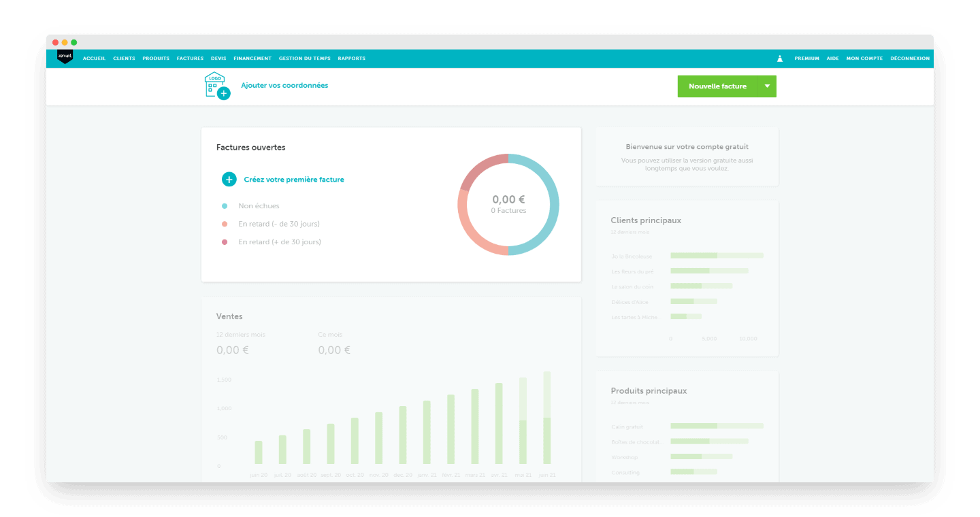This screenshot has width=980, height=517.
Task: Open the FACTURES menu
Action: point(190,59)
